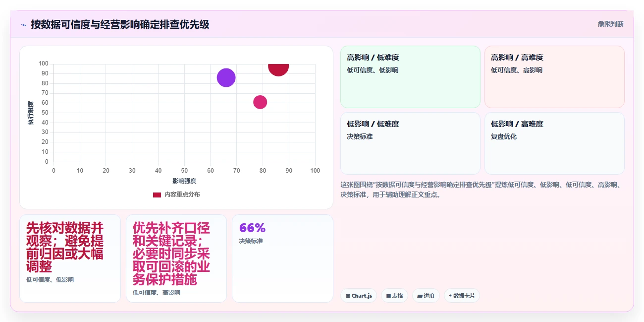The width and height of the screenshot is (644, 322).
Task: Select the crimson bubble at the chart top
Action: click(x=278, y=70)
